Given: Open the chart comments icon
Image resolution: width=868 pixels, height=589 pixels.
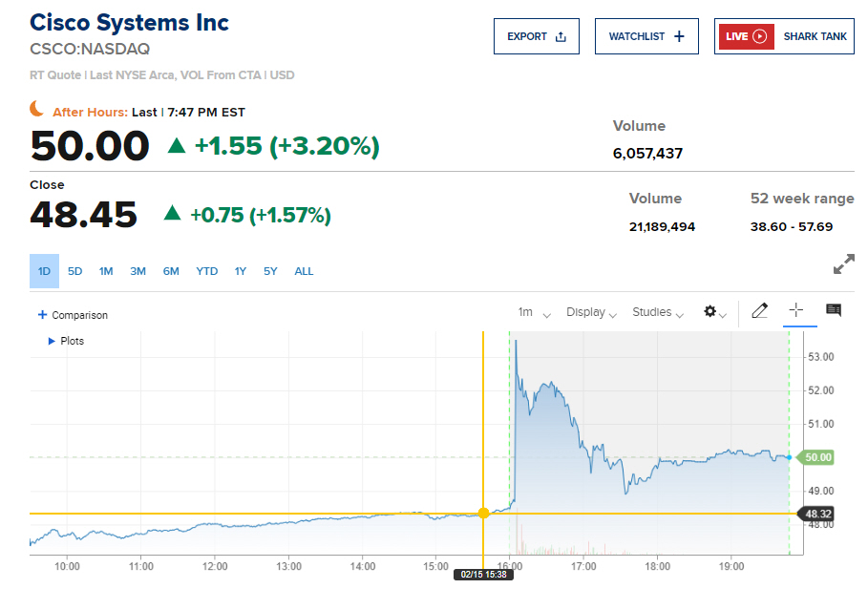Looking at the screenshot, I should [x=834, y=310].
